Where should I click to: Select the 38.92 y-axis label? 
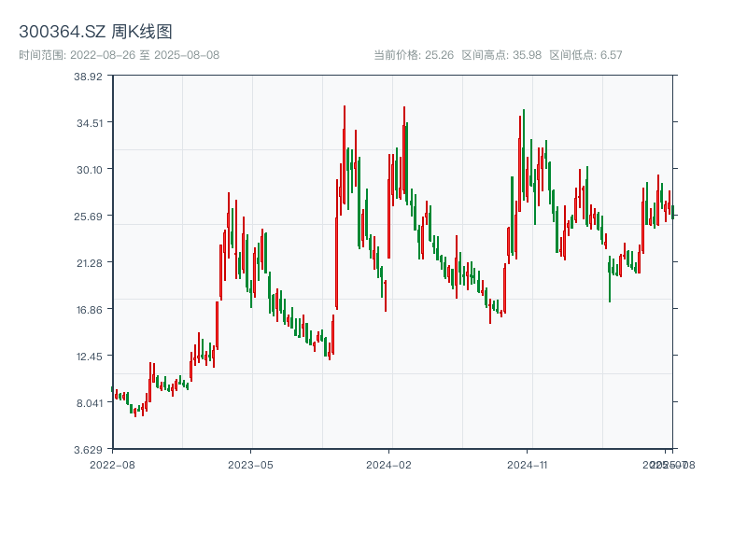click(x=88, y=77)
